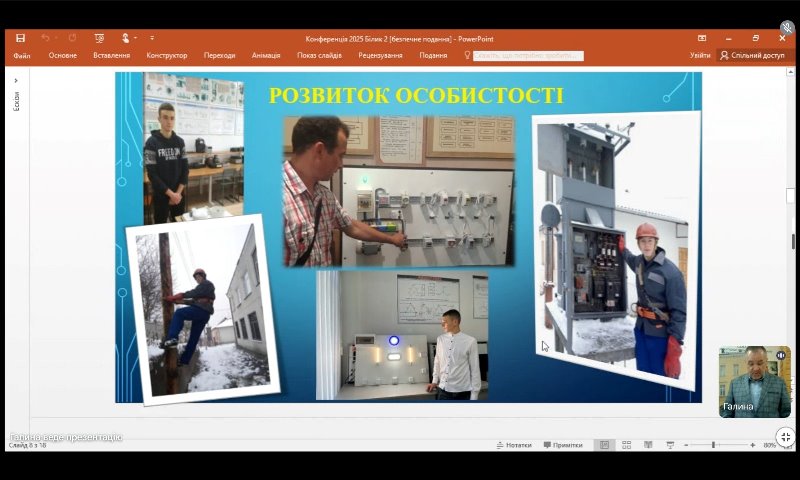Open the Конструктор ribbon tab

point(167,55)
